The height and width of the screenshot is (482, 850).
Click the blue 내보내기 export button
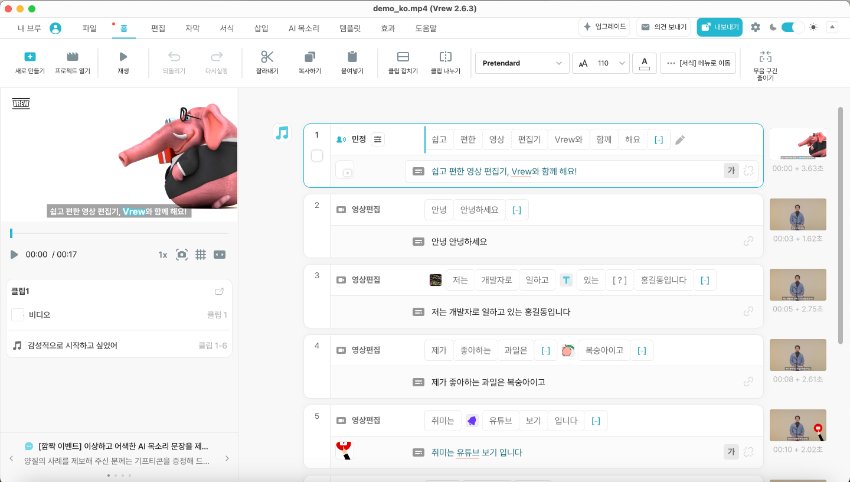720,27
